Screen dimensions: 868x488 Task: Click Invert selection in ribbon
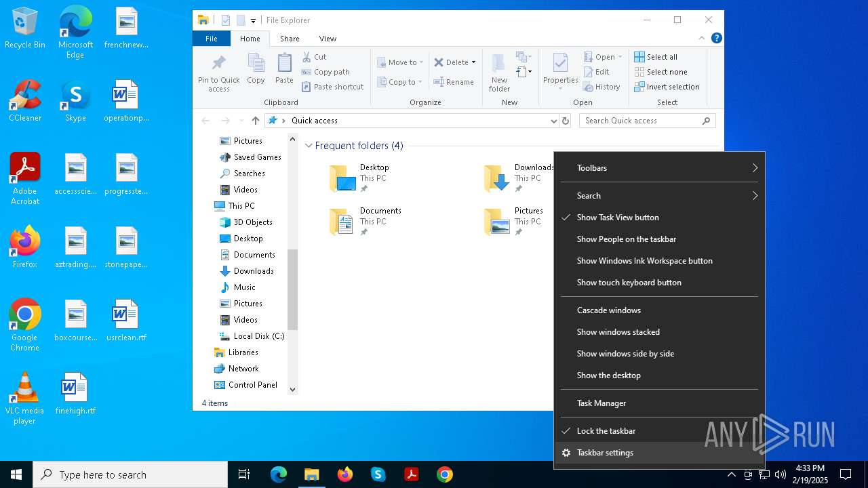[x=667, y=87]
